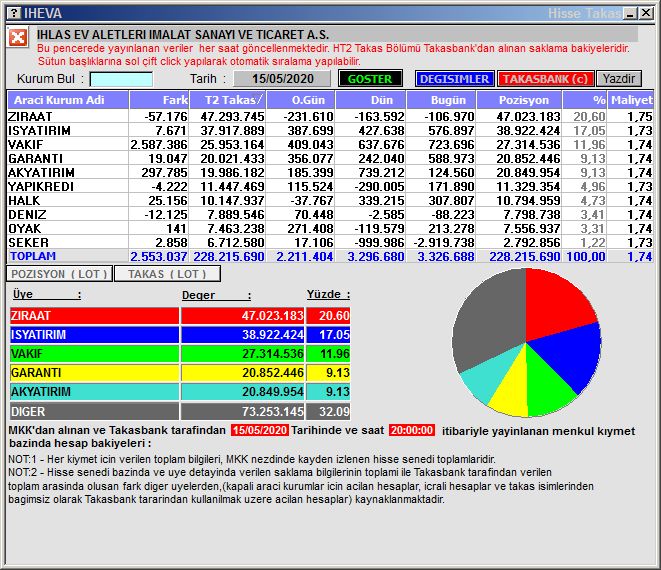
Task: Click the TAKASBANK (c) button
Action: (545, 79)
